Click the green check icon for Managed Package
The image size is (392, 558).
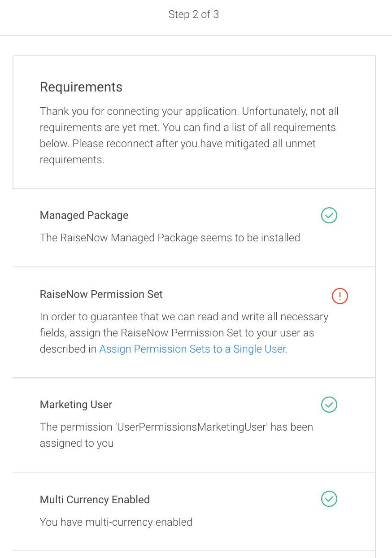coord(329,215)
